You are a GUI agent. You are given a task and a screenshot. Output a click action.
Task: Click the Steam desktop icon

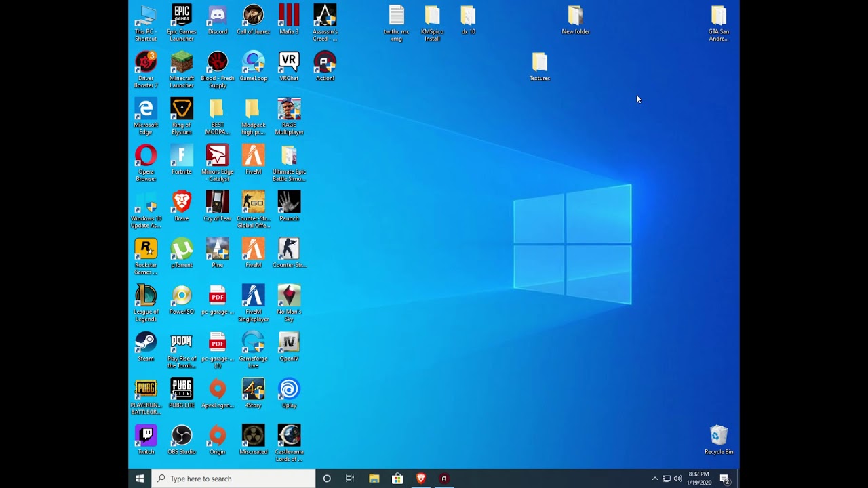coord(146,346)
